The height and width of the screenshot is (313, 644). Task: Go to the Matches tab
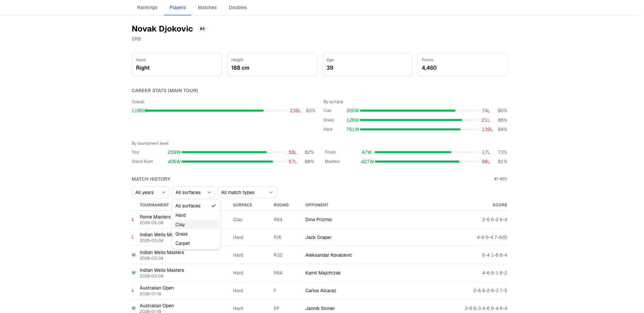(x=207, y=7)
